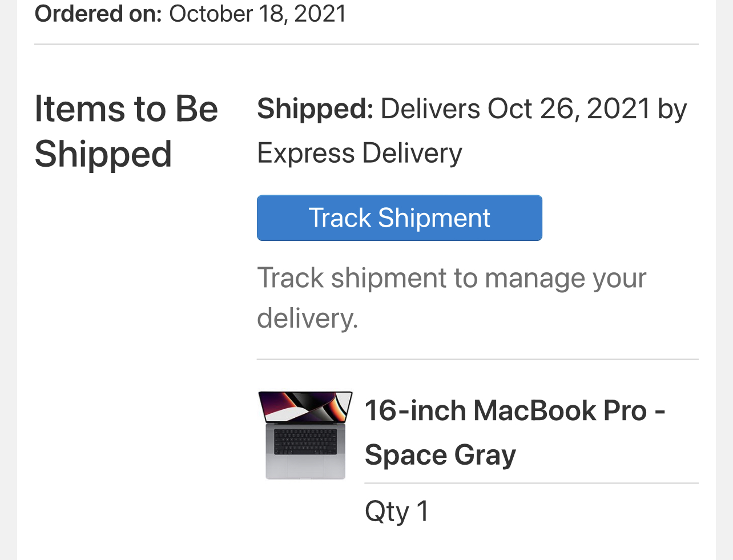
Task: Click the Track Shipment button
Action: coord(399,218)
